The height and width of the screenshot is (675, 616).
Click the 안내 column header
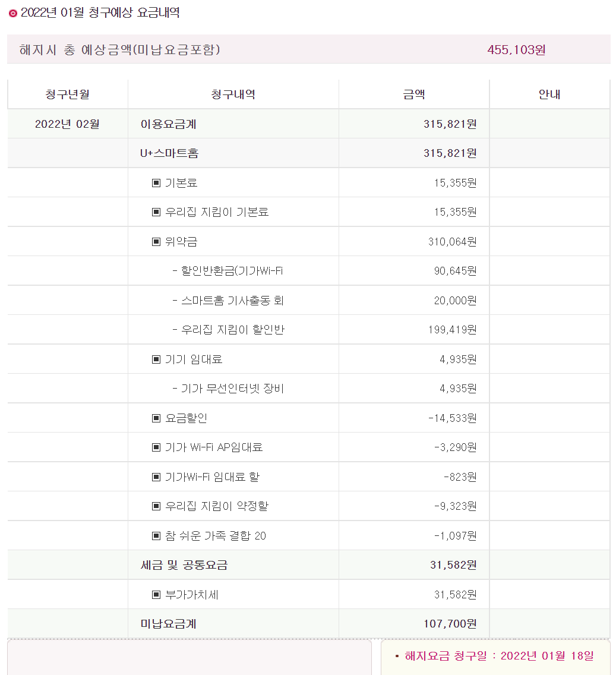pyautogui.click(x=549, y=94)
